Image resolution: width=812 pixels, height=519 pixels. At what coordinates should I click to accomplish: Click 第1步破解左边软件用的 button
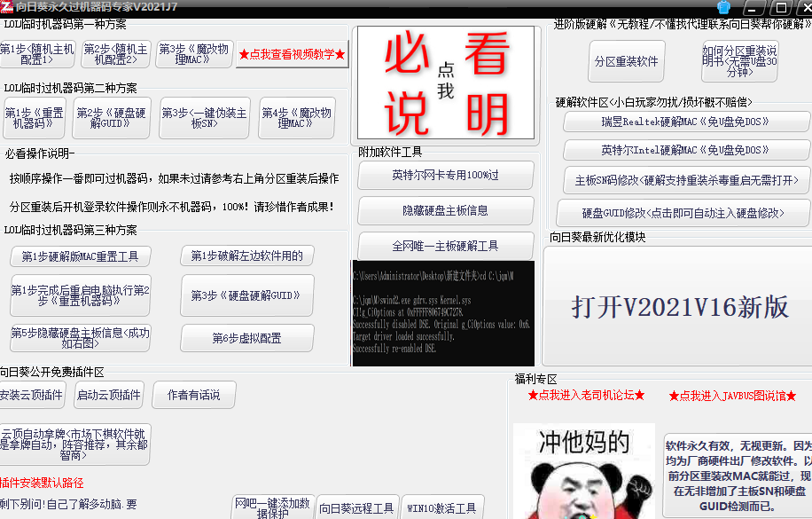click(x=247, y=256)
